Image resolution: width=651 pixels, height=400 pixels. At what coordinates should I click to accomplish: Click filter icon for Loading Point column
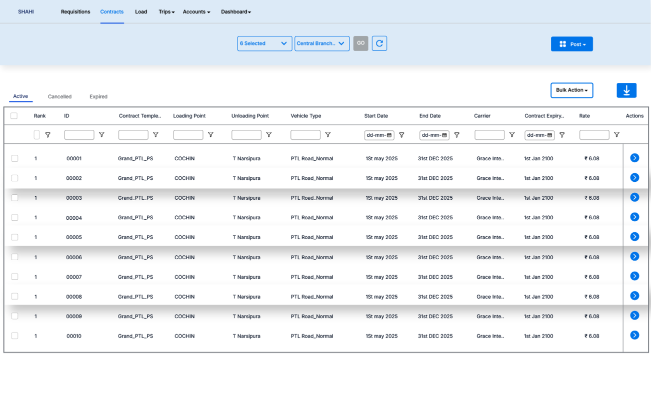point(210,134)
